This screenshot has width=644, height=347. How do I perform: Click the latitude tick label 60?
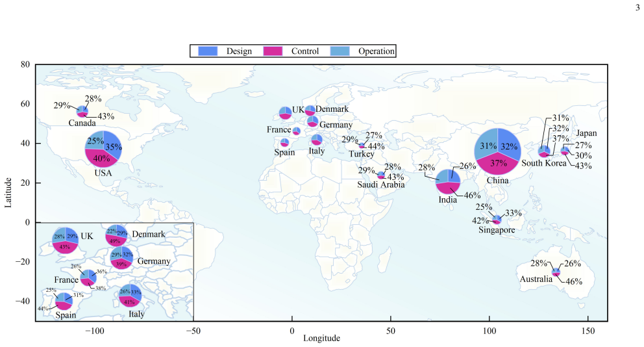pyautogui.click(x=25, y=104)
